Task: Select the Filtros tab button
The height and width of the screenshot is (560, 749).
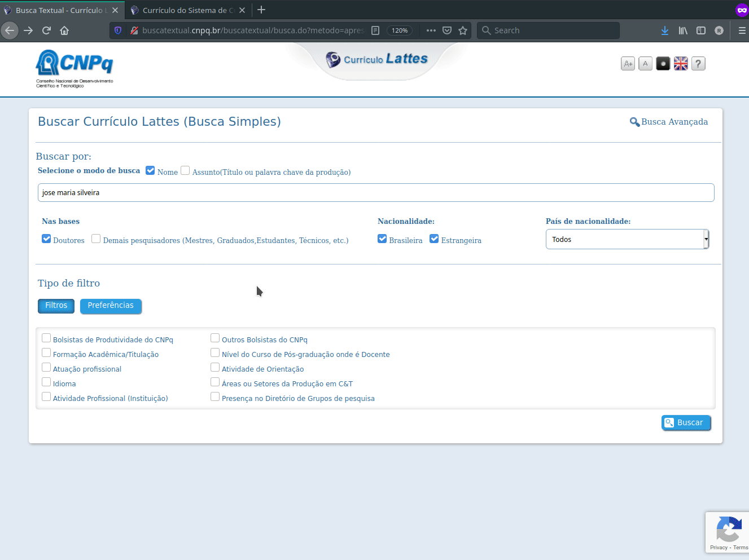Action: click(x=56, y=306)
